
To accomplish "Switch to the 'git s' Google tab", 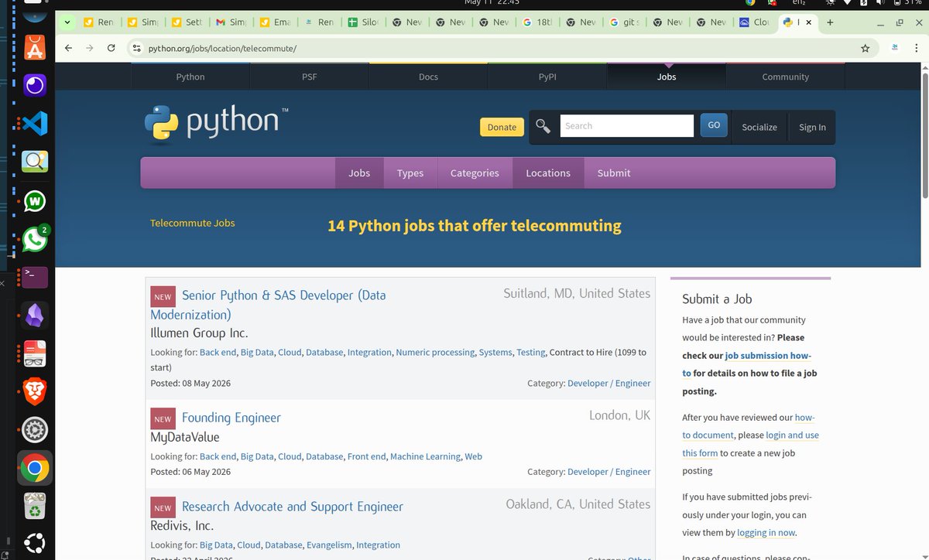I will click(x=626, y=22).
